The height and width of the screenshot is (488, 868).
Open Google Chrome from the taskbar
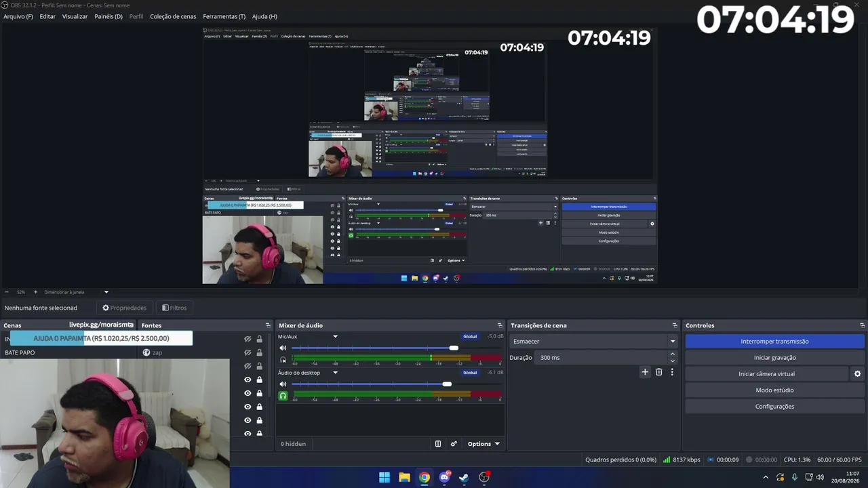coord(424,477)
